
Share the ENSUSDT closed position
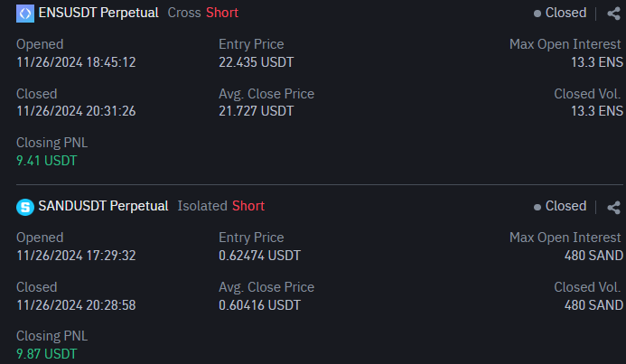613,14
